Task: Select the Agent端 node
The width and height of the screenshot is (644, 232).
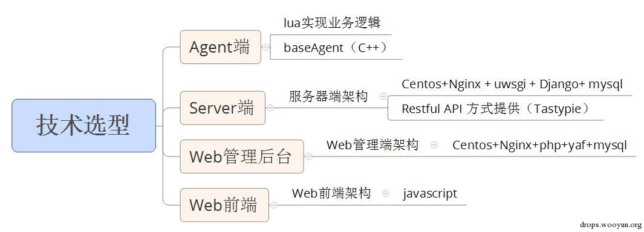Action: pyautogui.click(x=221, y=47)
